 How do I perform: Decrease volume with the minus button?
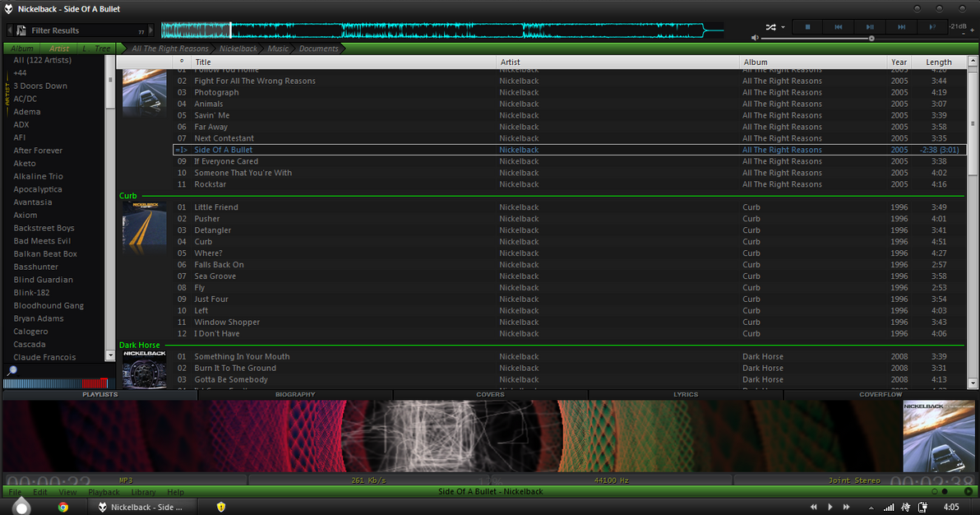(x=963, y=33)
